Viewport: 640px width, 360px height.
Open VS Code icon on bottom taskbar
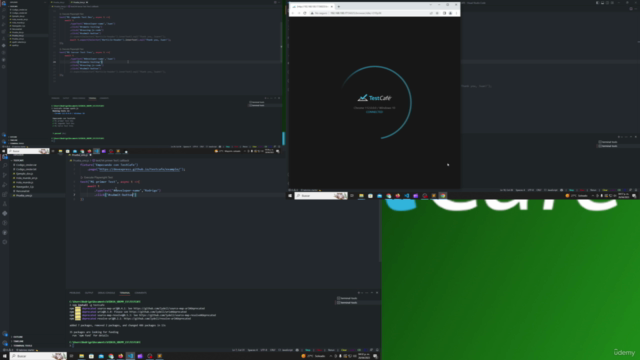click(x=130, y=356)
